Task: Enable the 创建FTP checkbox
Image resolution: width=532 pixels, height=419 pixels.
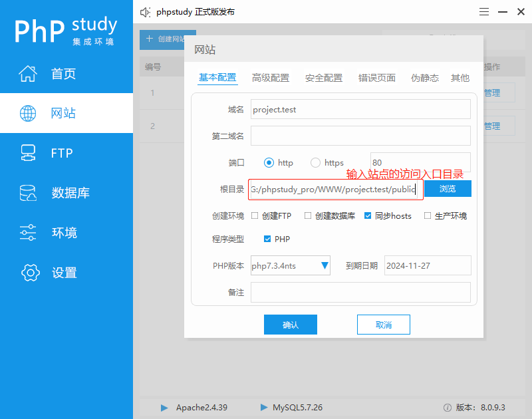Action: click(x=256, y=215)
